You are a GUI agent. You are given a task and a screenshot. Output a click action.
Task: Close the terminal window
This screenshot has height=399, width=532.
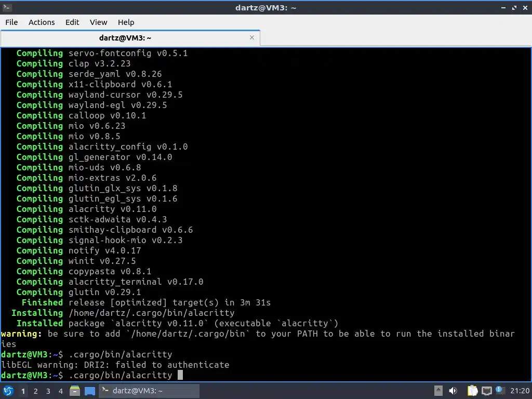click(525, 7)
